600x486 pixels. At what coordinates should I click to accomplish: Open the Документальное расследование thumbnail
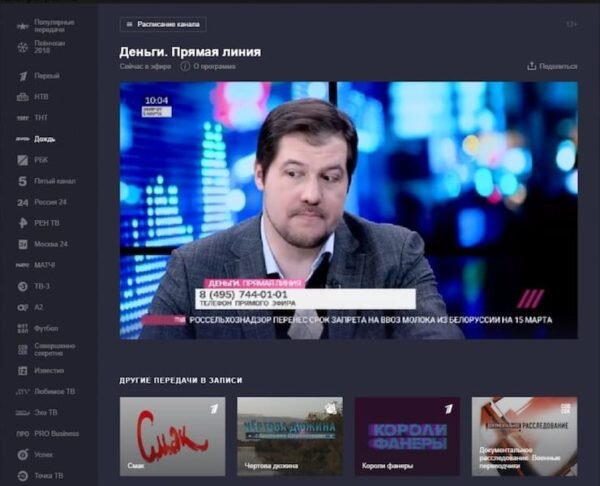[525, 436]
